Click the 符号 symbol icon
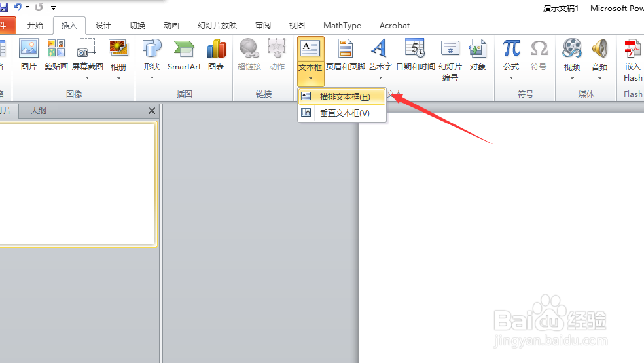This screenshot has width=644, height=363. [x=539, y=54]
